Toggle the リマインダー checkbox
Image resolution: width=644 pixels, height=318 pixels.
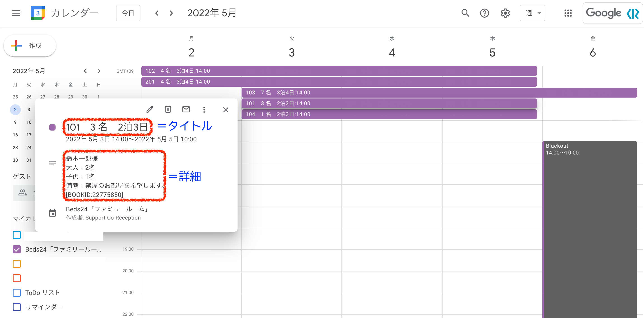(17, 307)
